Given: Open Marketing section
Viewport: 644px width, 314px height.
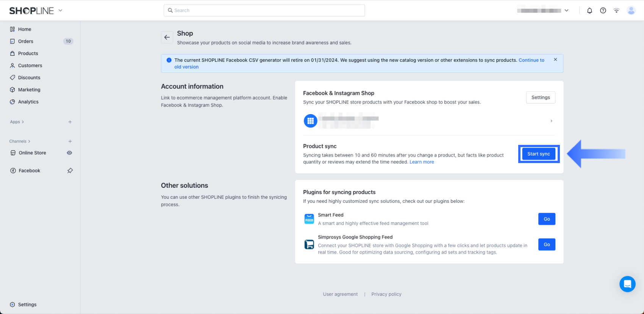Looking at the screenshot, I should click(29, 90).
